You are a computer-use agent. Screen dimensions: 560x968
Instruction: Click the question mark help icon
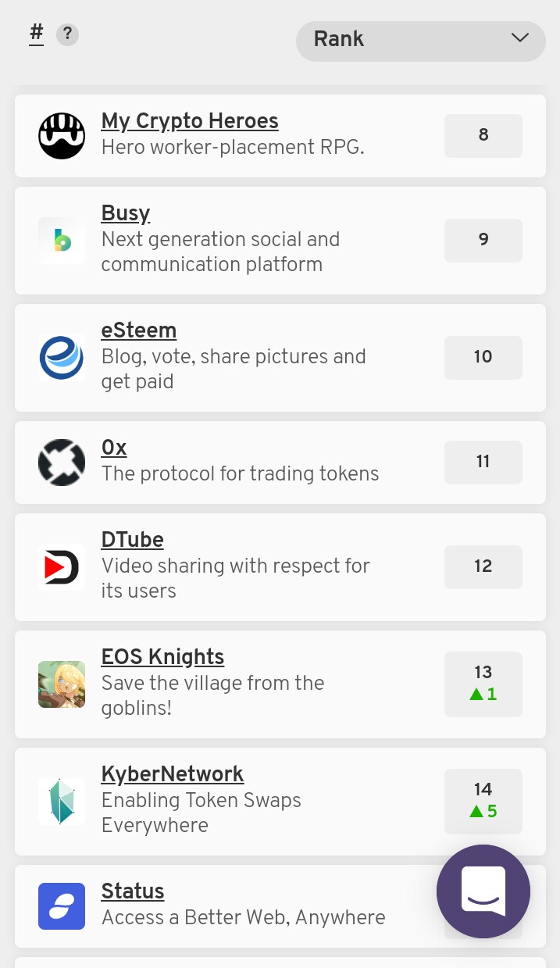click(x=68, y=34)
